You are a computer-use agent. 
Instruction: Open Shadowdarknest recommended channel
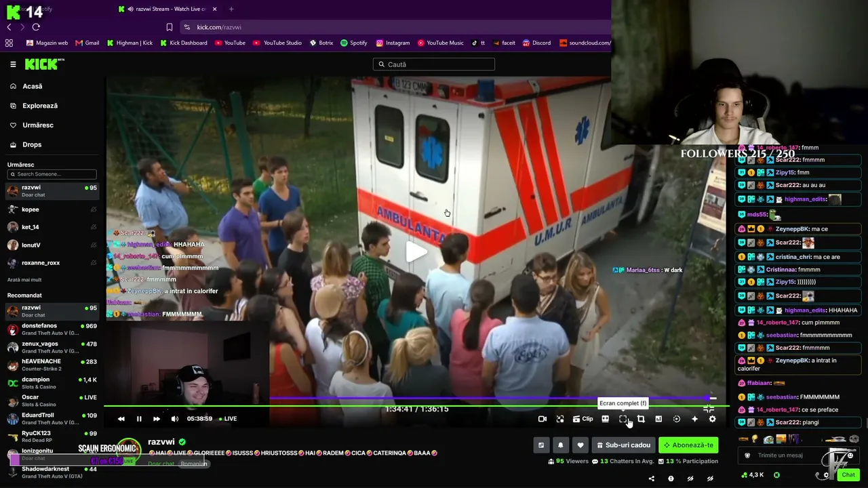coord(52,472)
